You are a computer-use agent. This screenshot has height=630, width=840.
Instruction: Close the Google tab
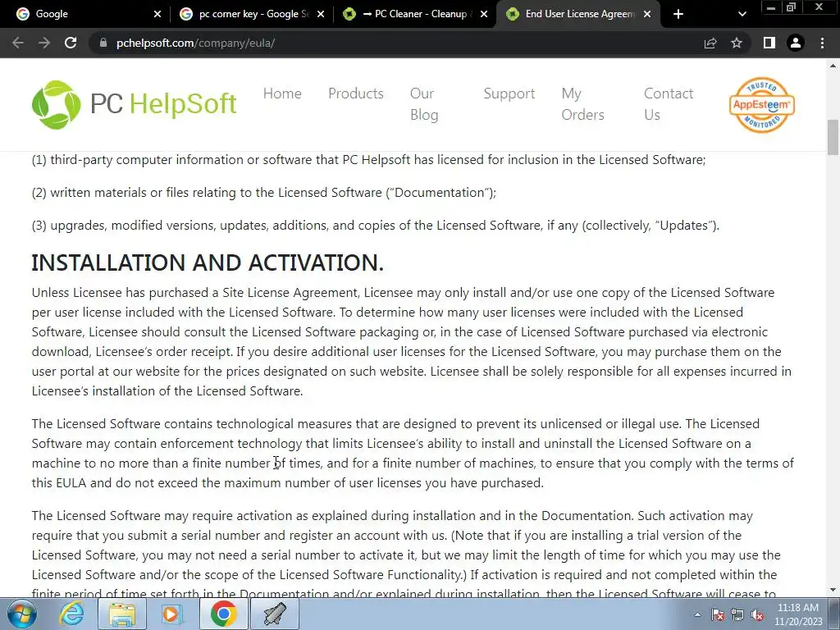[157, 14]
